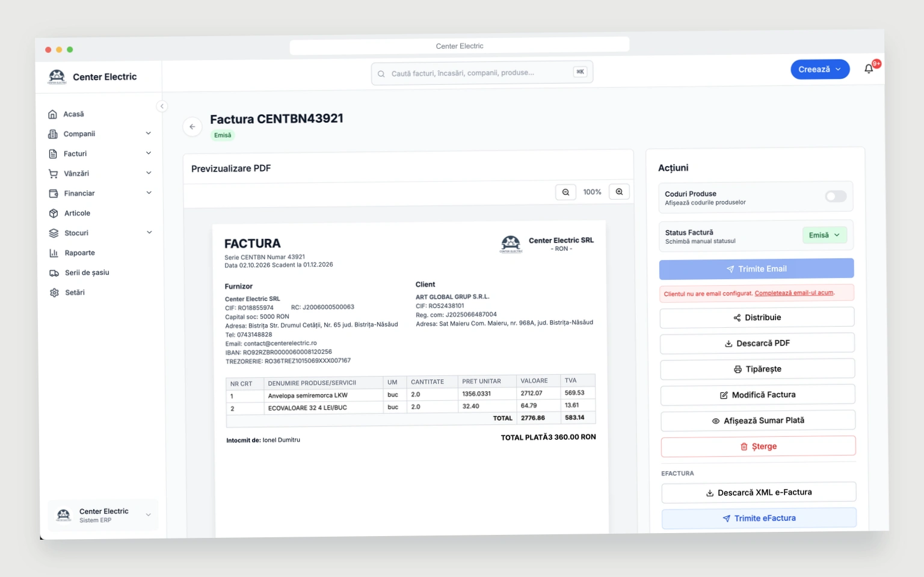The height and width of the screenshot is (577, 924).
Task: Change invoice status via Emisă dropdown
Action: click(x=825, y=235)
